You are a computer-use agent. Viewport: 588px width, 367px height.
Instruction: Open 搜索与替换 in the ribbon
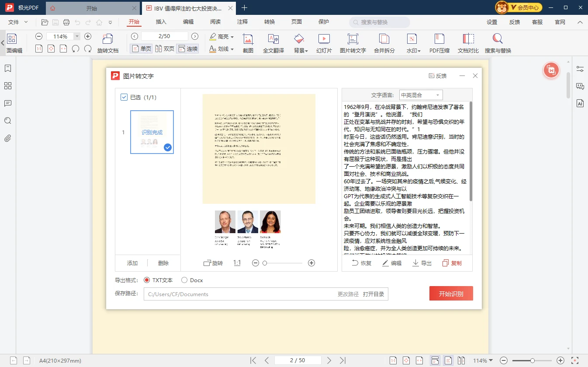(498, 43)
